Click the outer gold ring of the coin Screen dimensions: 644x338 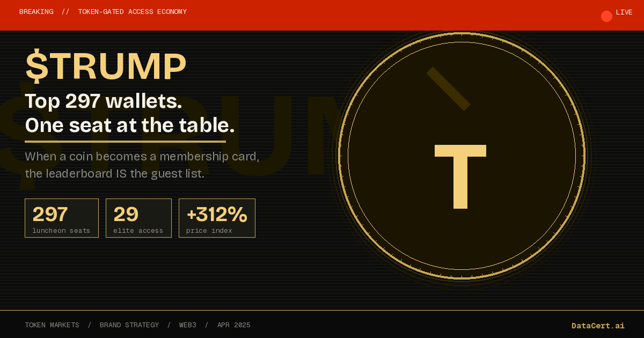coord(339,156)
